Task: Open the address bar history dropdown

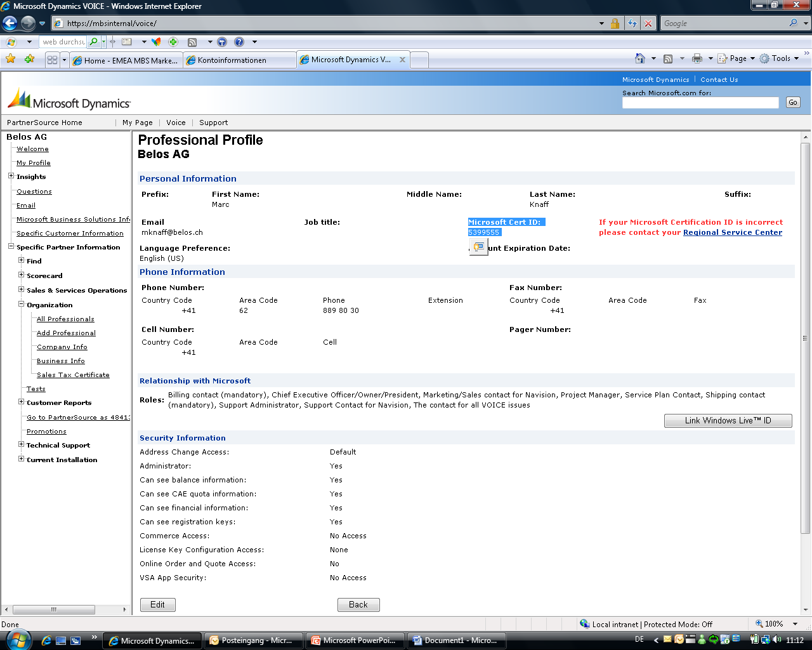Action: pos(601,23)
